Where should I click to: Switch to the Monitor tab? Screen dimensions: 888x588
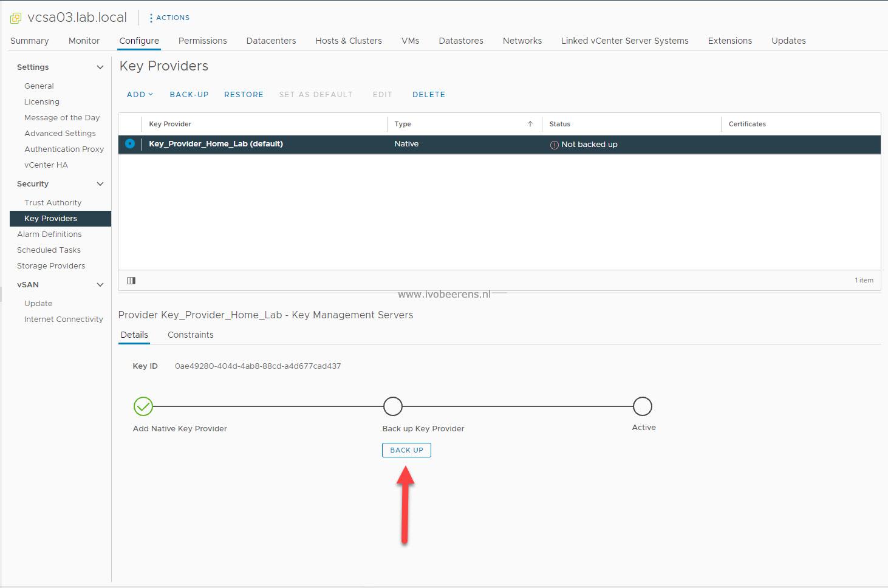click(x=84, y=41)
